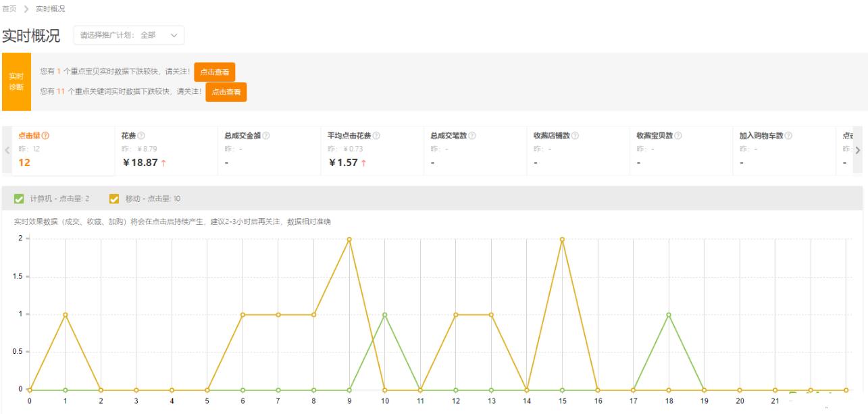Show help tooltip for 收藏宝贝数

pos(678,136)
